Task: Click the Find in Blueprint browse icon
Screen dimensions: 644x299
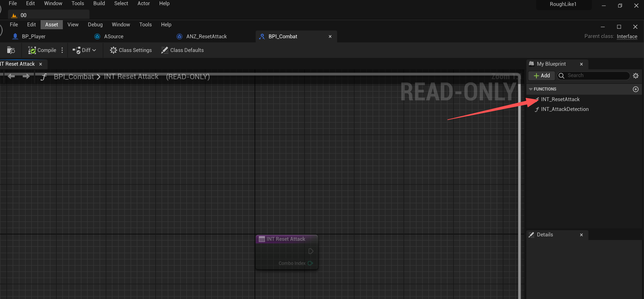Action: click(11, 50)
